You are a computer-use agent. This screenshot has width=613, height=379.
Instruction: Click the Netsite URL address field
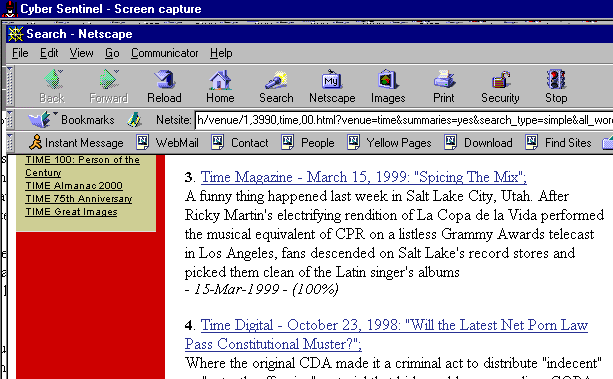[404, 120]
